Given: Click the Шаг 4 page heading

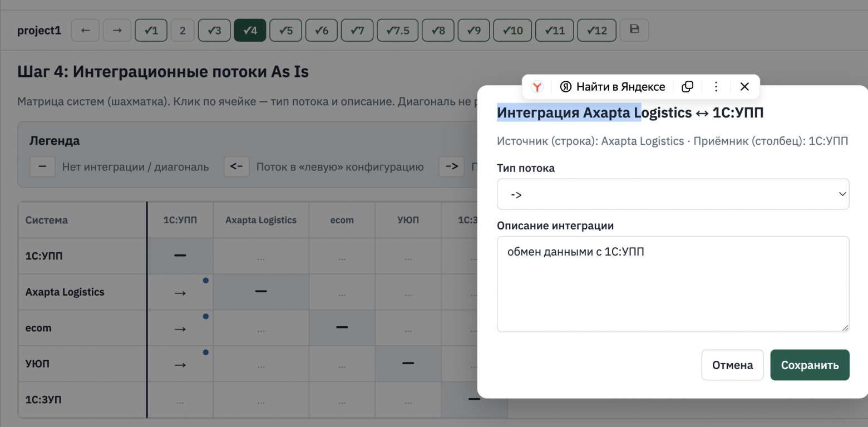Looking at the screenshot, I should click(x=163, y=72).
